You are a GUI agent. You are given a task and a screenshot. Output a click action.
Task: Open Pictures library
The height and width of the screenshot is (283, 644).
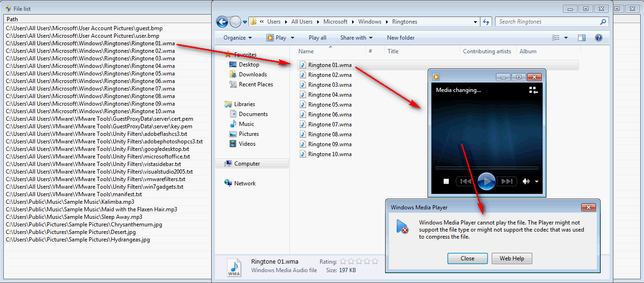248,134
